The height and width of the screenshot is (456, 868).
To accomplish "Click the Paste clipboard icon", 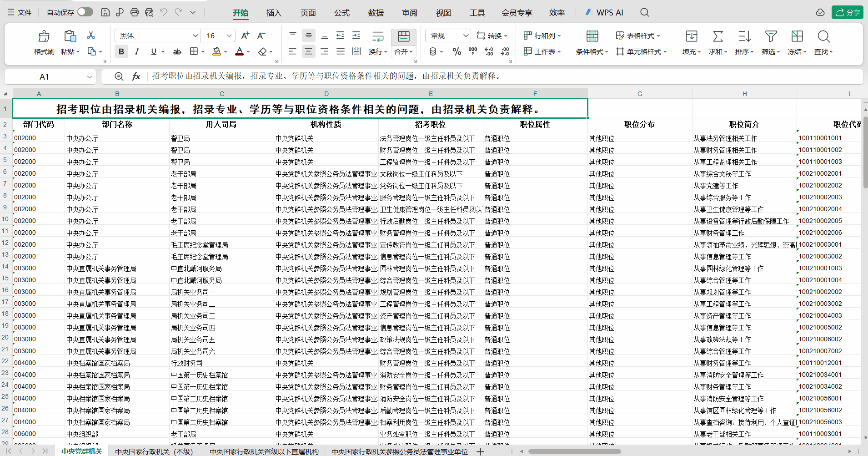I will point(70,36).
